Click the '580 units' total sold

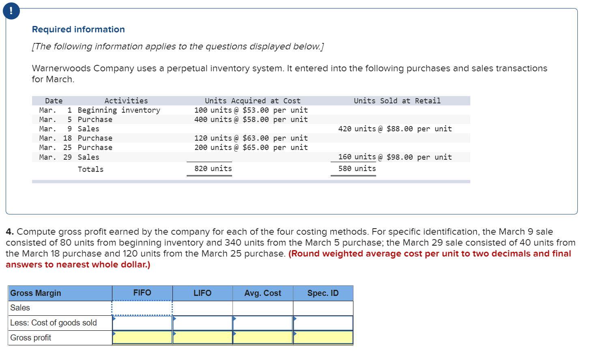click(357, 169)
